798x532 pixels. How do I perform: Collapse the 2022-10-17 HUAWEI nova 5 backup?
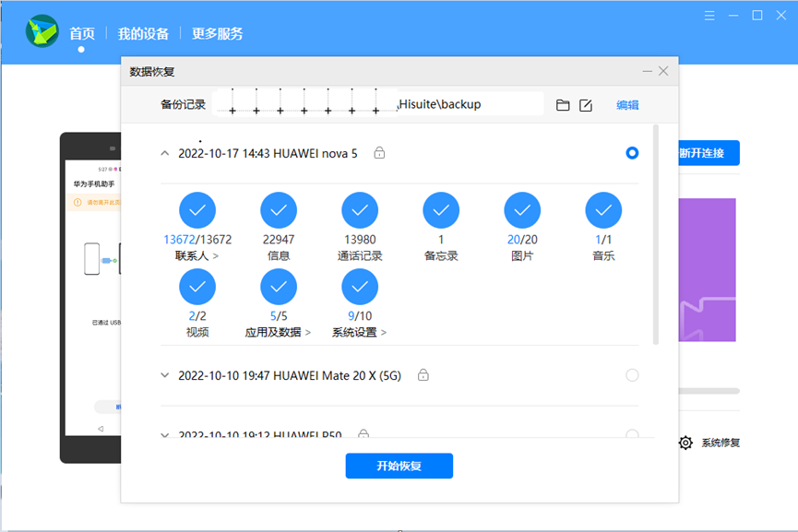tap(165, 152)
